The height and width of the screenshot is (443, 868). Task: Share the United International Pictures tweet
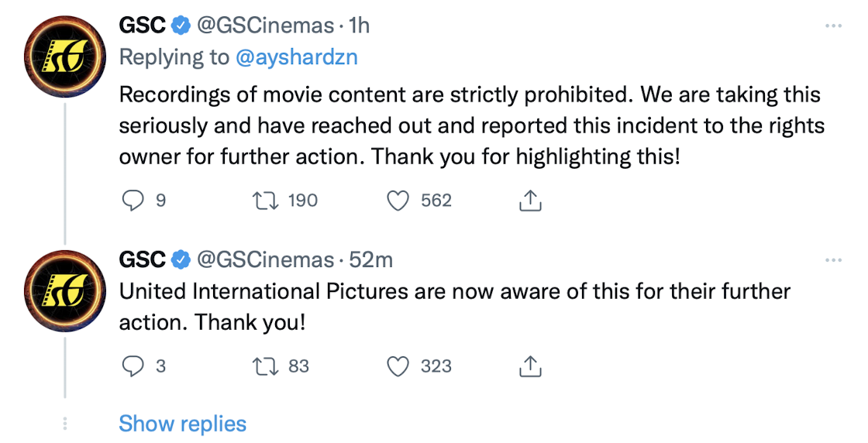coord(530,366)
